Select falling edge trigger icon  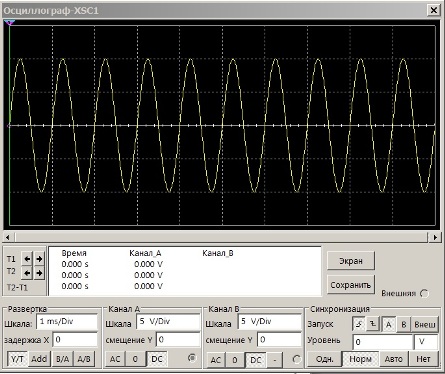coord(373,324)
